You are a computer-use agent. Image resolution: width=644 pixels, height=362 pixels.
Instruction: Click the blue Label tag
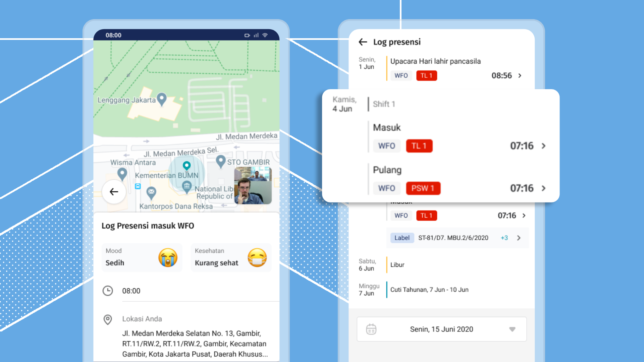[402, 238]
